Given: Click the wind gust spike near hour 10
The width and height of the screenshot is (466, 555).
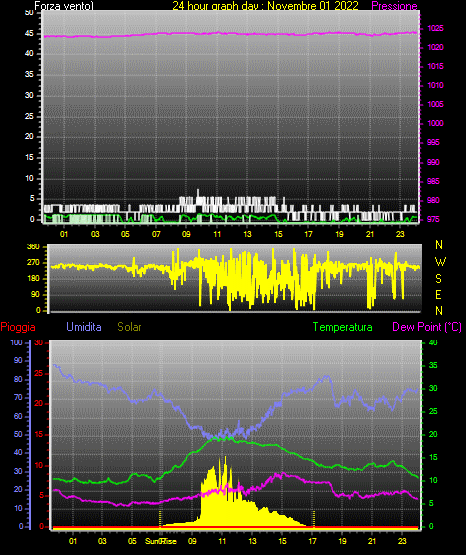Looking at the screenshot, I should [198, 193].
